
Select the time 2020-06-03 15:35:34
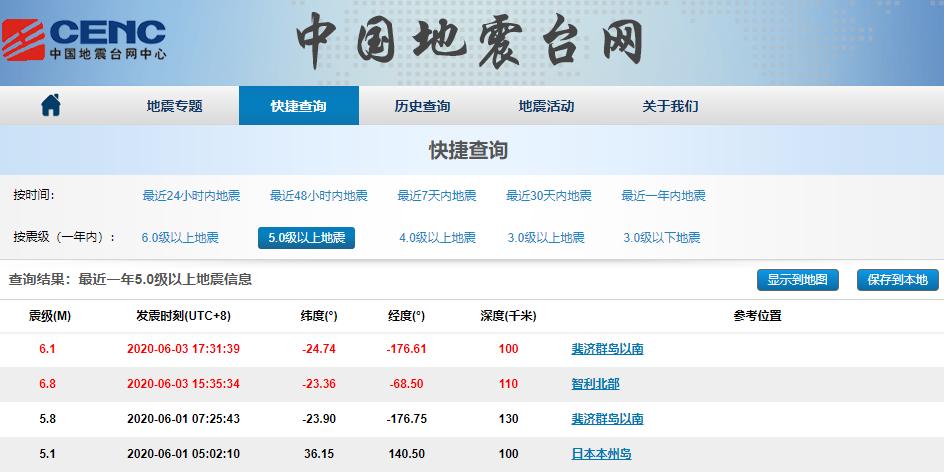pos(184,384)
